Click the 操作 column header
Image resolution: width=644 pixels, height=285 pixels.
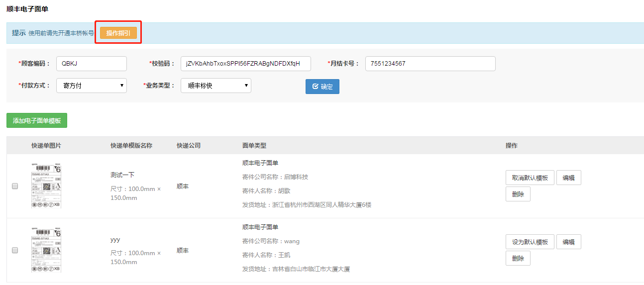(x=512, y=146)
